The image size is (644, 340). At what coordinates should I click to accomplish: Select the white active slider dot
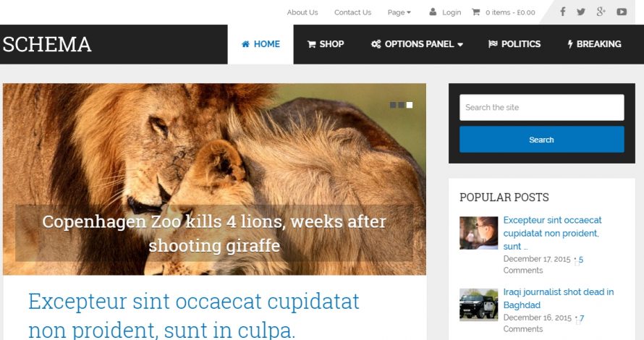(x=410, y=105)
